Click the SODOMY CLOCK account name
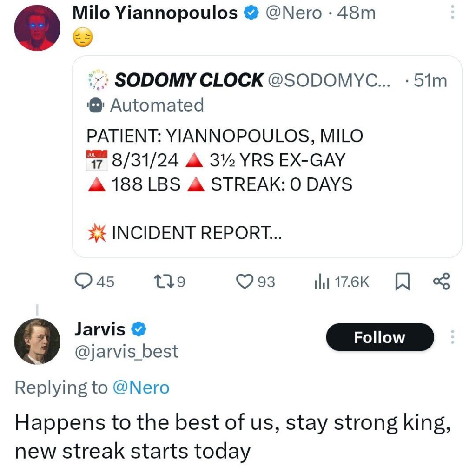This screenshot has height=473, width=476. coord(189,80)
